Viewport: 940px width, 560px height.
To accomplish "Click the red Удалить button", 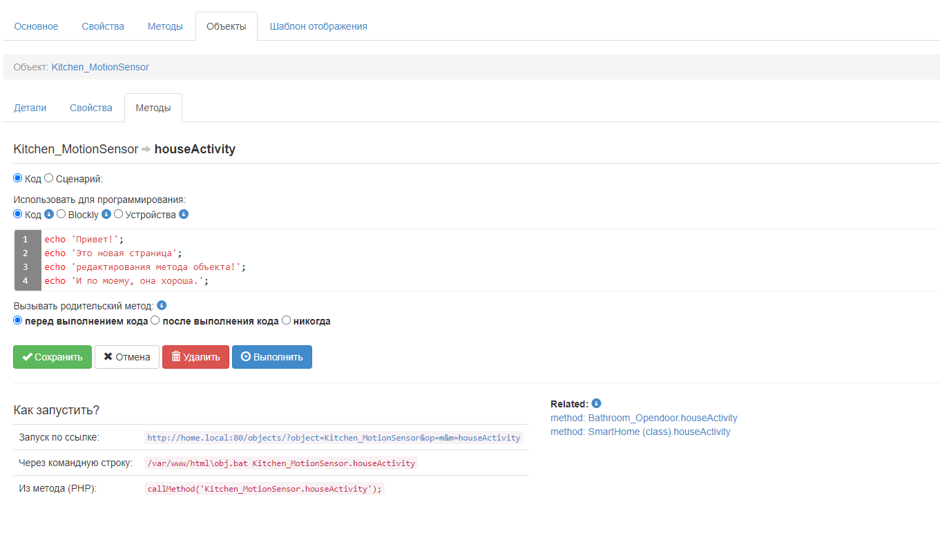I will [195, 357].
